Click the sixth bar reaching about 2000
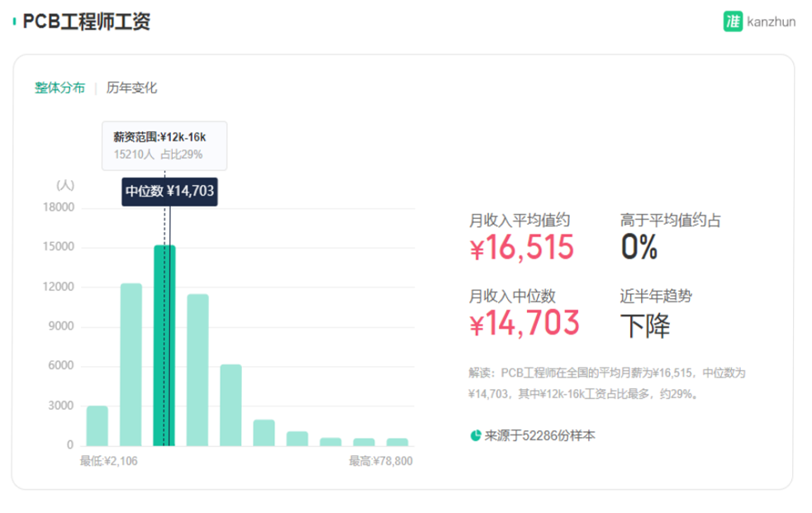The height and width of the screenshot is (513, 812). click(264, 432)
